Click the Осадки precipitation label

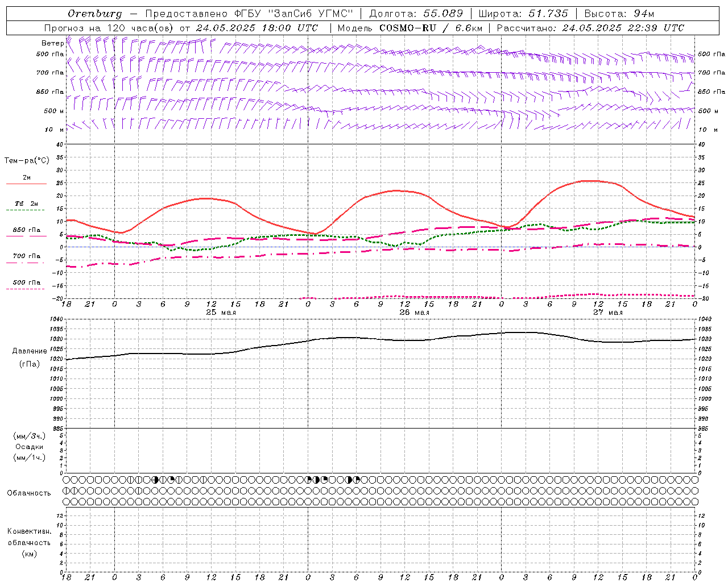pos(29,447)
